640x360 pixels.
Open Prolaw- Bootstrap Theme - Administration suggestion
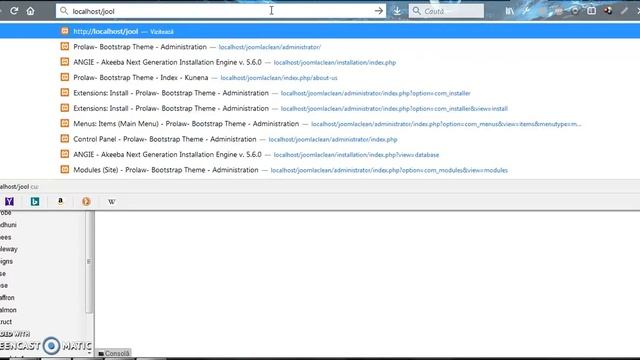[x=320, y=47]
